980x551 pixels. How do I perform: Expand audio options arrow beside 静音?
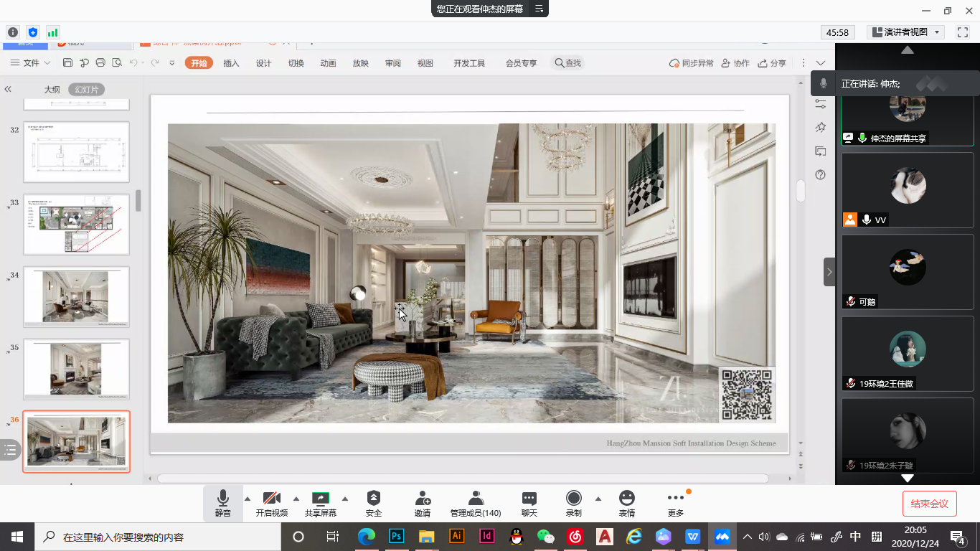248,499
